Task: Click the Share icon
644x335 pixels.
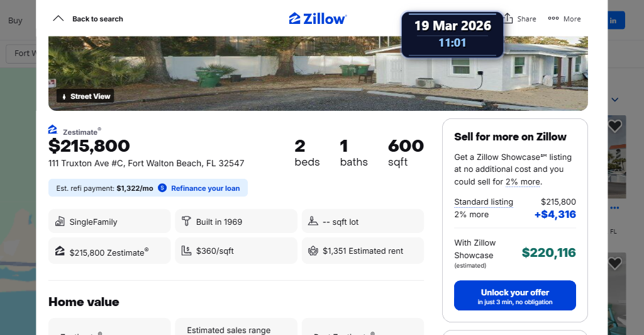Action: point(509,19)
